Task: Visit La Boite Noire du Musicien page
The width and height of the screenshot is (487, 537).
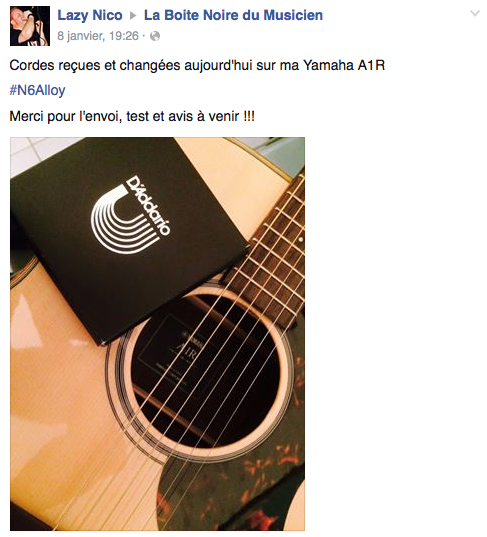Action: (x=233, y=15)
